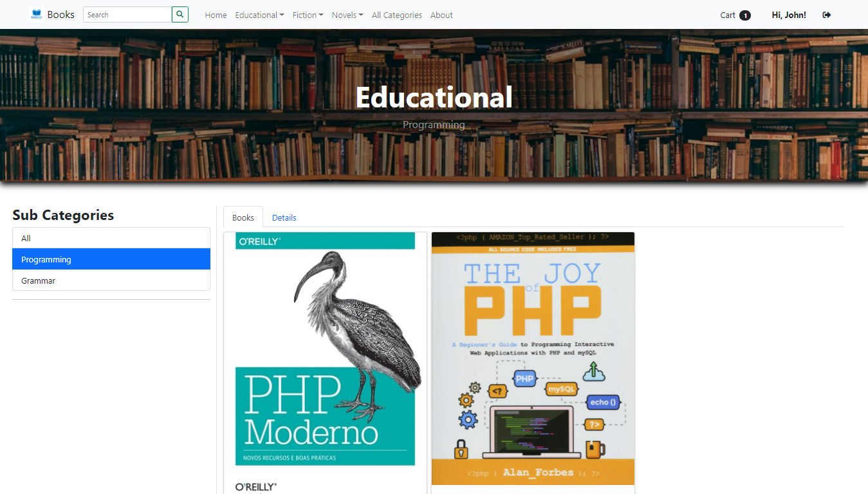Viewport: 868px width, 494px height.
Task: Open the All Categories page
Action: [397, 15]
